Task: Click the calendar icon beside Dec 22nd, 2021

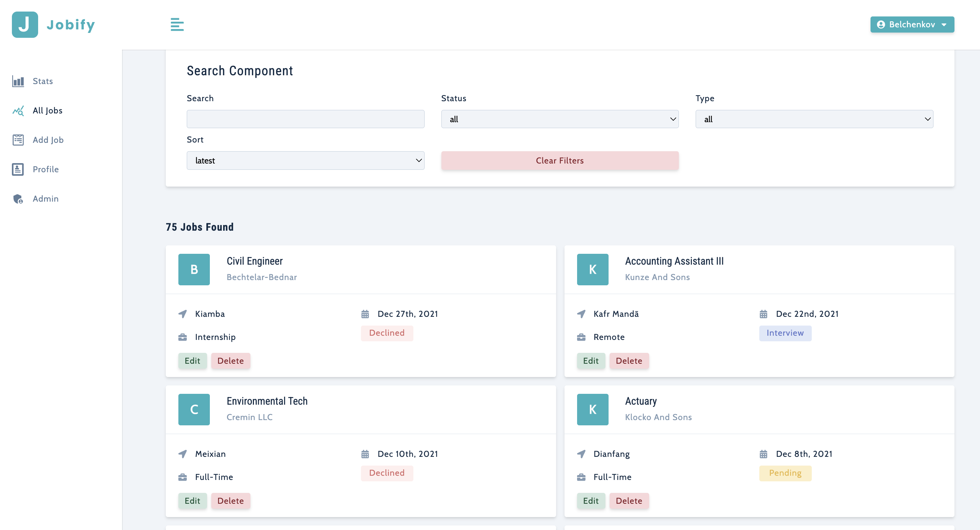Action: point(763,314)
